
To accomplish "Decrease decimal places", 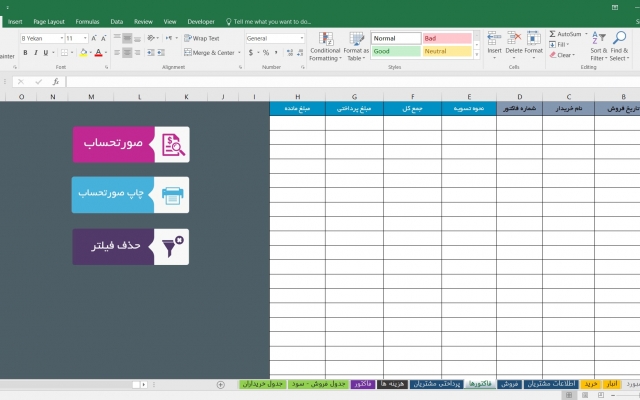I will [300, 53].
